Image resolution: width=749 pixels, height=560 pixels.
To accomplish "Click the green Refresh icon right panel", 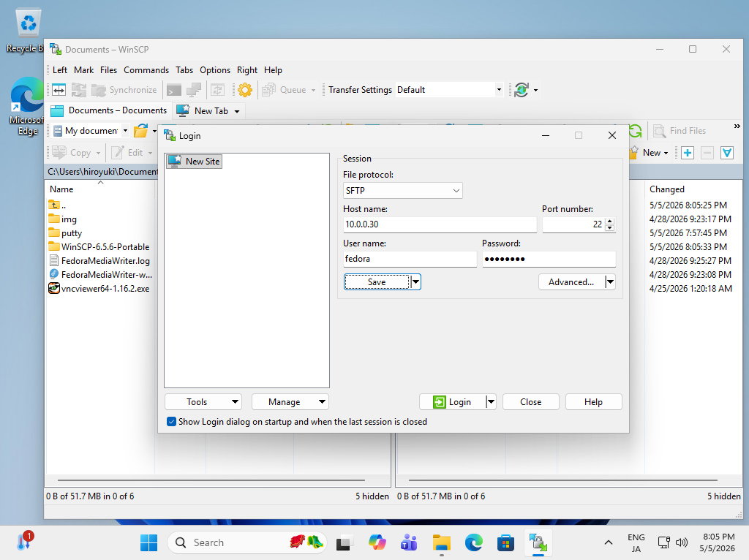I will pos(636,130).
